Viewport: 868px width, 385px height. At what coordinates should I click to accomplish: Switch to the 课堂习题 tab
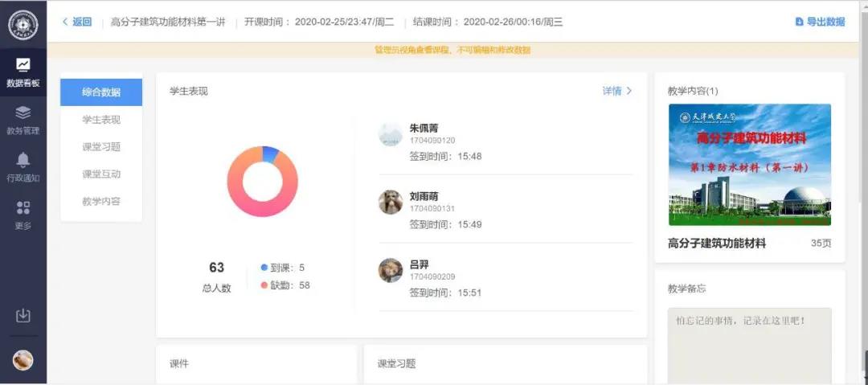[101, 147]
